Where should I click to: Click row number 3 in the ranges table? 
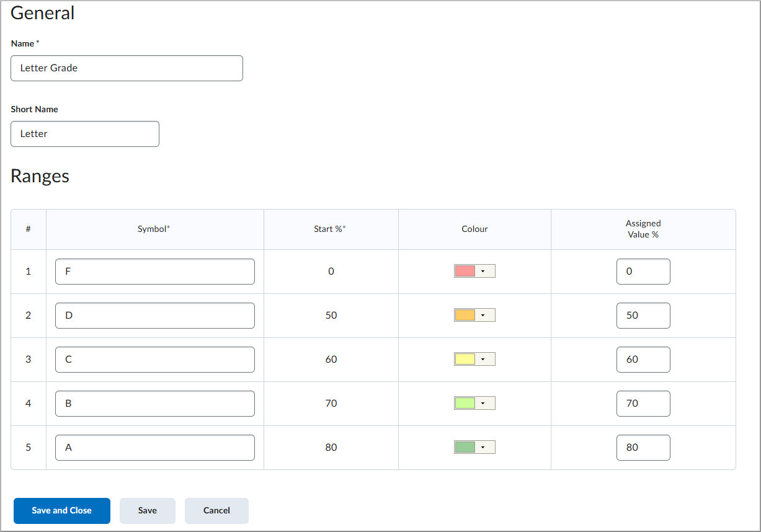coord(29,360)
